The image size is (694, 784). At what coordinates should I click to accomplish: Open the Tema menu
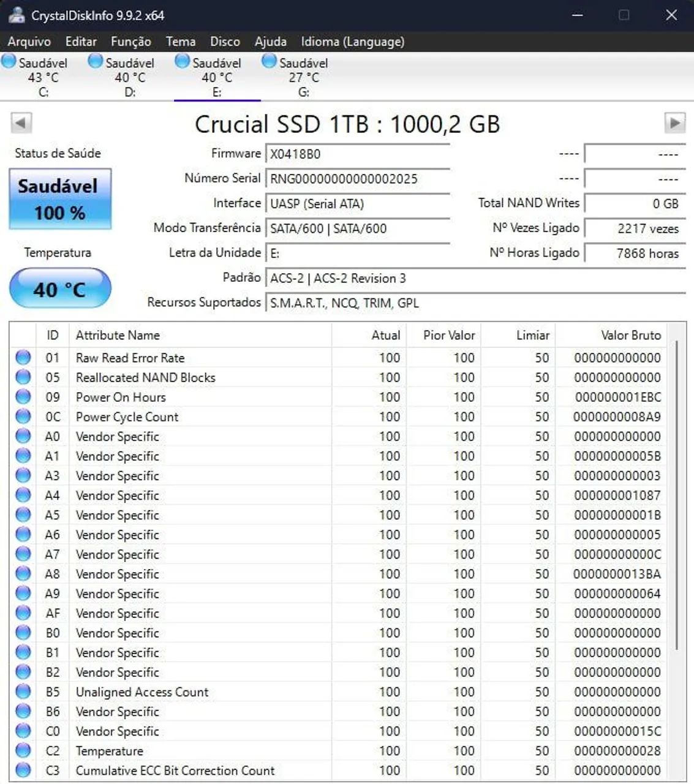click(180, 42)
